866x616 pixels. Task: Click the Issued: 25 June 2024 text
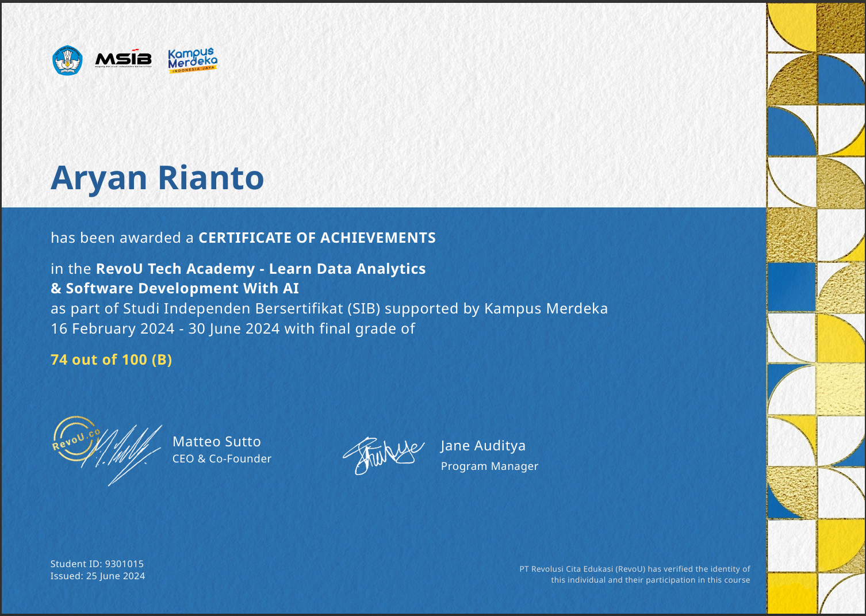click(x=98, y=576)
